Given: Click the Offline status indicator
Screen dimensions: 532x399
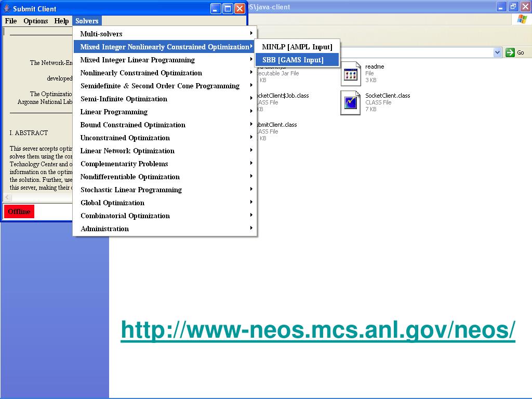Looking at the screenshot, I should (19, 211).
